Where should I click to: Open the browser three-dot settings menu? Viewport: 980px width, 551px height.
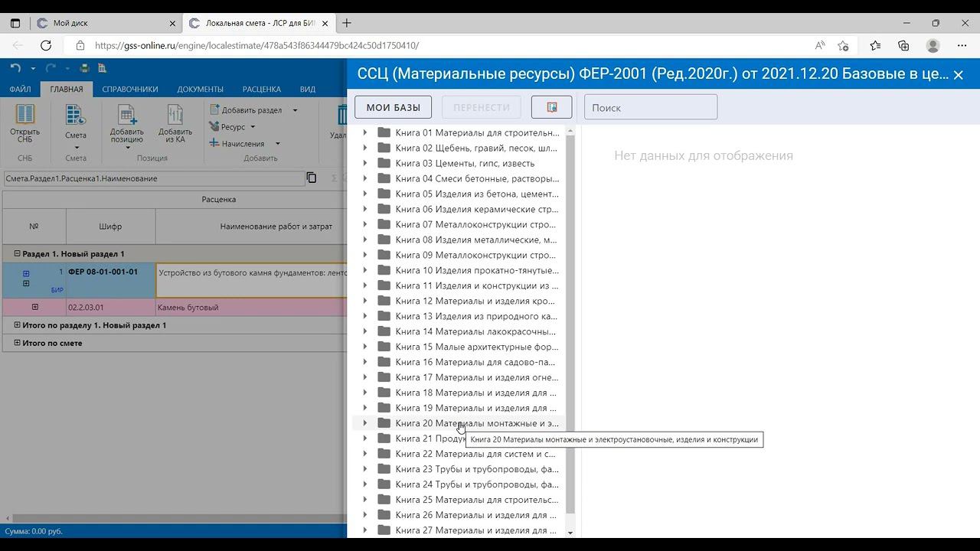[962, 45]
